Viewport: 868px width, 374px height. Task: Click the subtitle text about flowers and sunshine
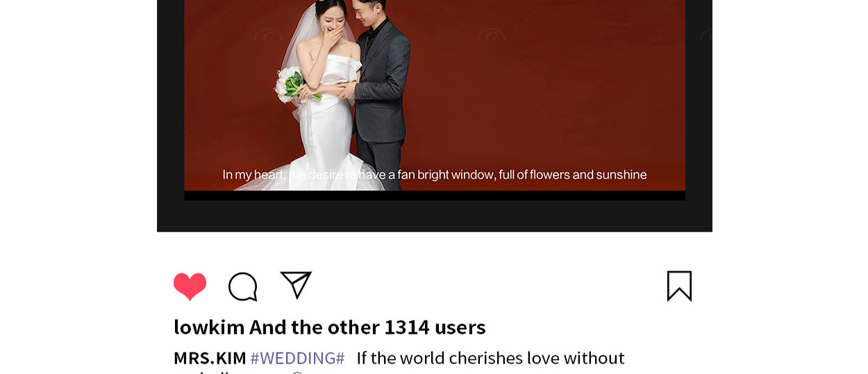435,175
